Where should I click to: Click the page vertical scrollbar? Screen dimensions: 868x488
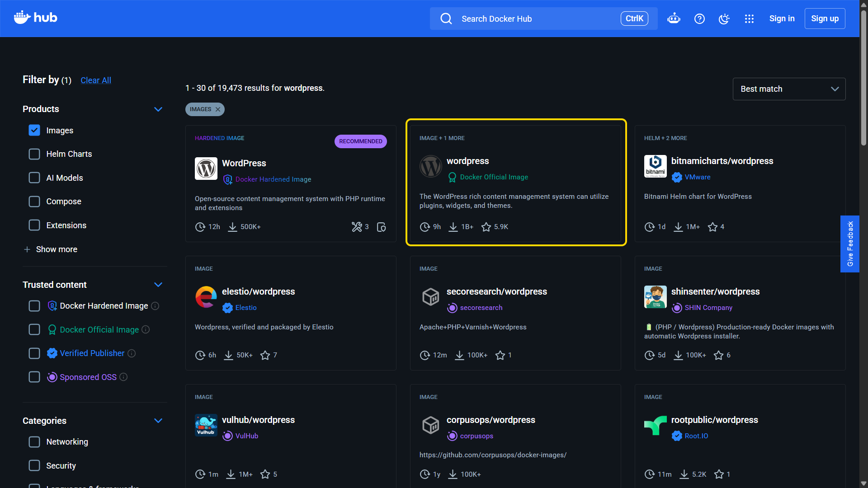(863, 78)
